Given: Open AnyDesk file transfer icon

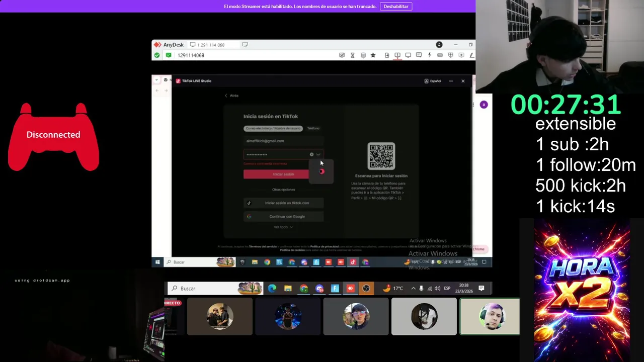Looking at the screenshot, I should click(x=387, y=55).
